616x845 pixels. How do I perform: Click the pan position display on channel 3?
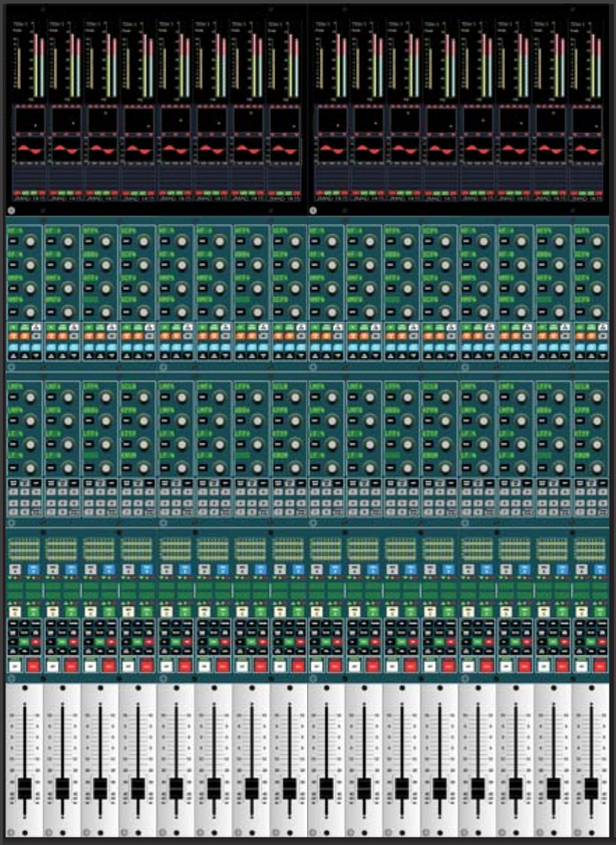pyautogui.click(x=102, y=120)
